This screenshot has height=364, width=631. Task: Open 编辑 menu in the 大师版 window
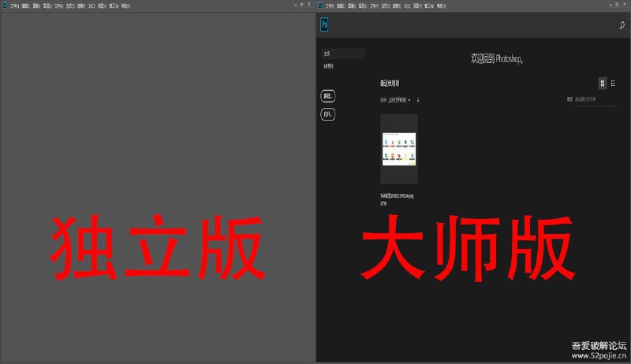tap(342, 6)
